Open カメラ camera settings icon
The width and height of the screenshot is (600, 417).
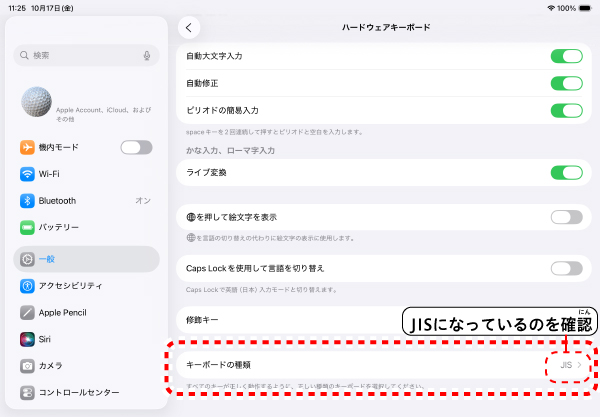[27, 365]
